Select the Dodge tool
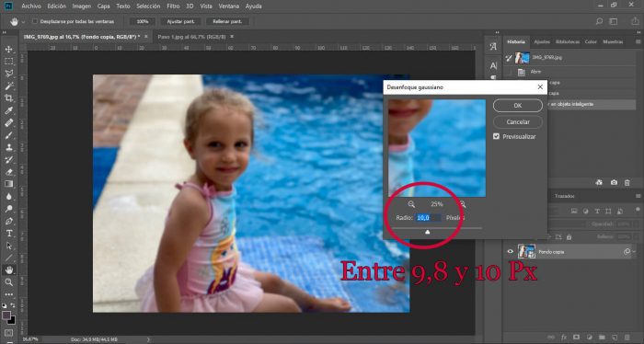Screen dimensions: 644x344 coord(8,209)
